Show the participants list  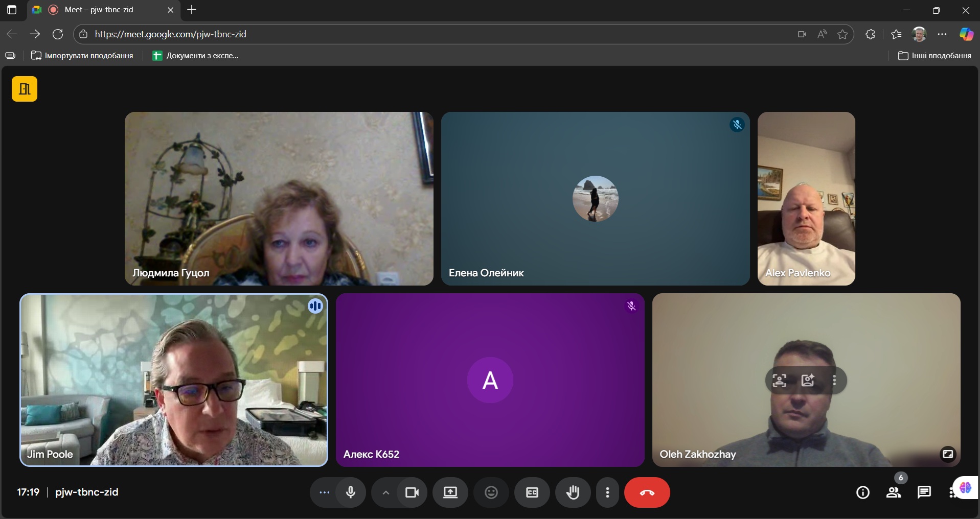[x=894, y=492]
